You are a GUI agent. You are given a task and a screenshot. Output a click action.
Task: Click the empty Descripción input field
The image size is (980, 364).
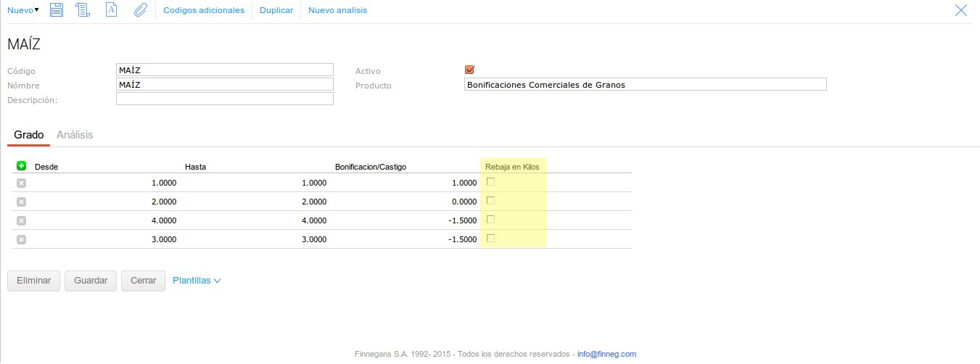tap(224, 99)
